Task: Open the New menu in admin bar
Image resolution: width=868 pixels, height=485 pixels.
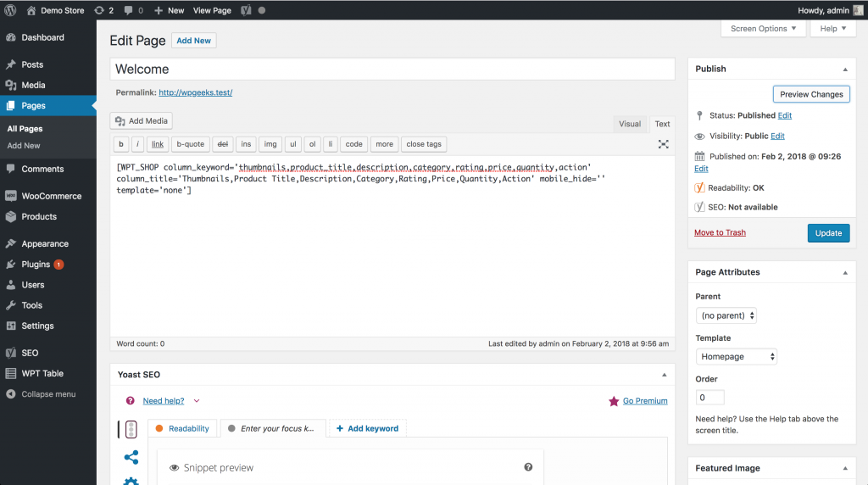Action: tap(169, 10)
